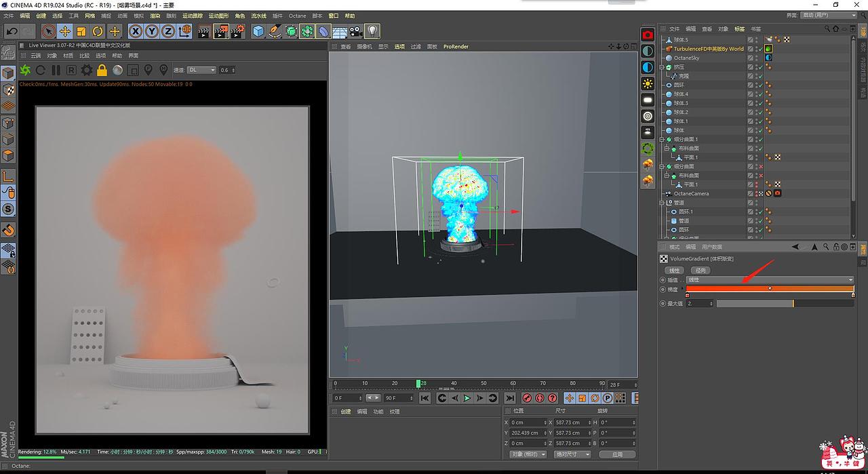Collapse the 细分曲面.1 object group
The height and width of the screenshot is (474, 868).
pos(662,139)
